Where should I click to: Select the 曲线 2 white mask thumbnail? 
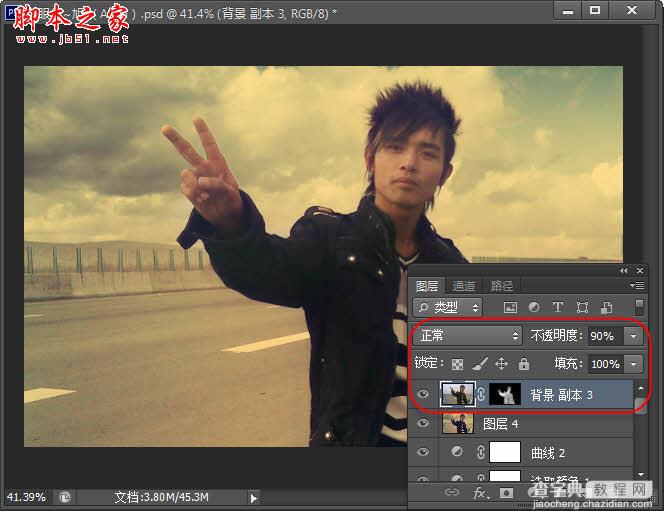click(x=505, y=452)
